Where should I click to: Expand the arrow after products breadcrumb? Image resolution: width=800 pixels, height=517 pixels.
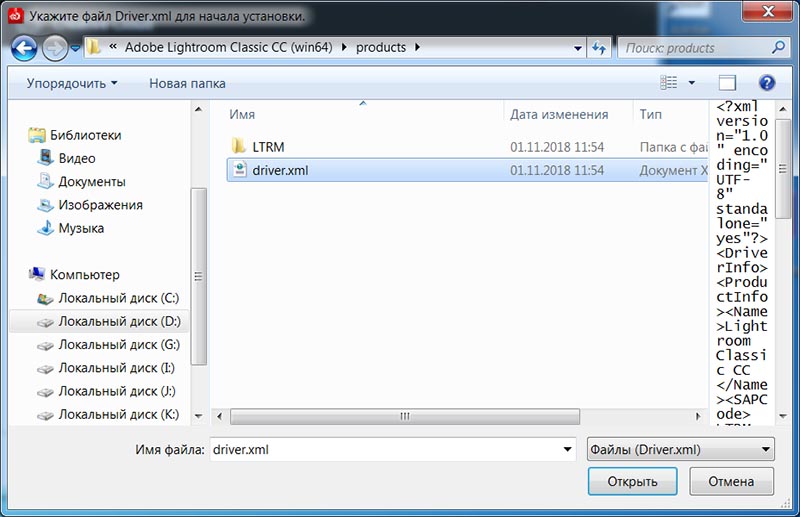pos(417,47)
